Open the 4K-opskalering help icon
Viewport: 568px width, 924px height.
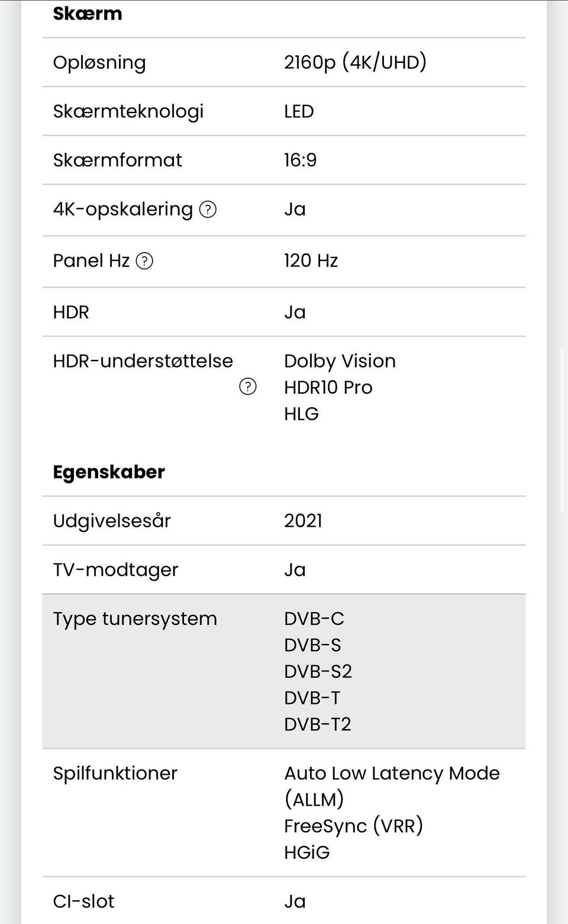point(208,209)
